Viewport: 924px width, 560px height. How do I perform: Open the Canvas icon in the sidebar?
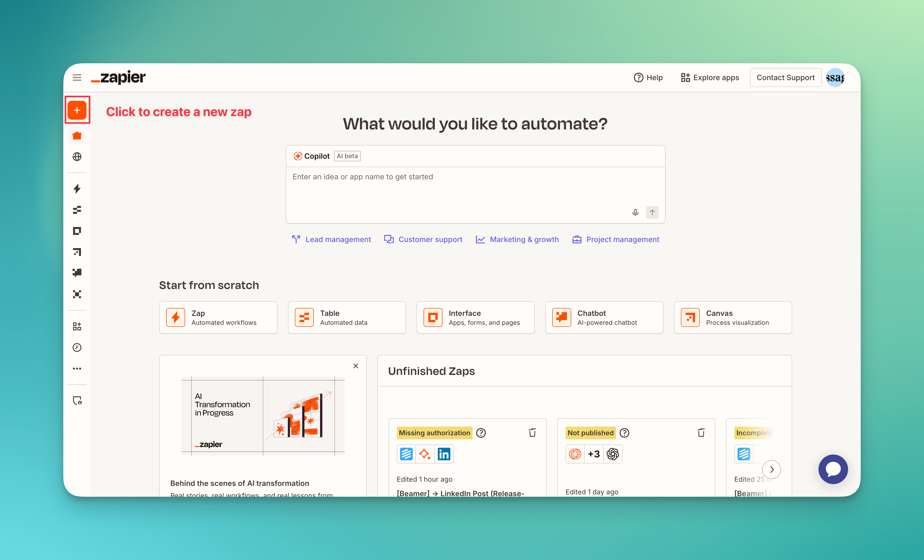(x=77, y=252)
